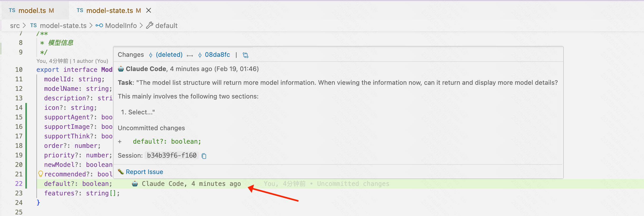The image size is (644, 216).
Task: Click the 'modelId: string;' code line
Action: (74, 79)
